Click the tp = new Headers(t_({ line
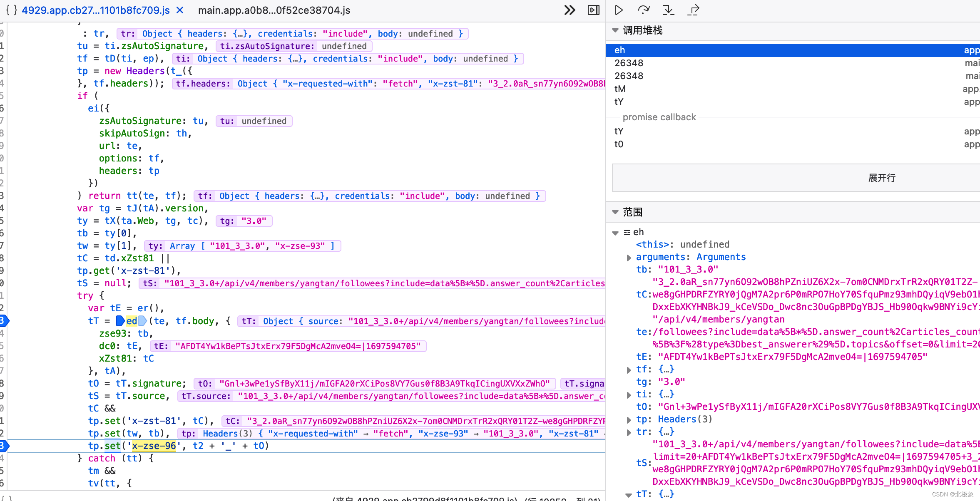This screenshot has width=980, height=501. point(135,71)
